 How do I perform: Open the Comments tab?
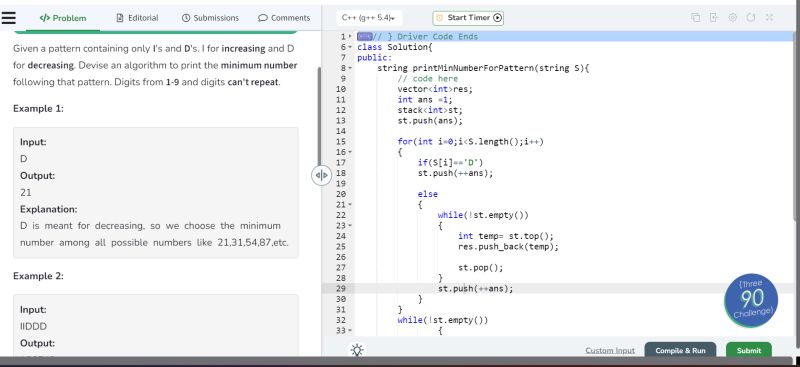coord(284,18)
